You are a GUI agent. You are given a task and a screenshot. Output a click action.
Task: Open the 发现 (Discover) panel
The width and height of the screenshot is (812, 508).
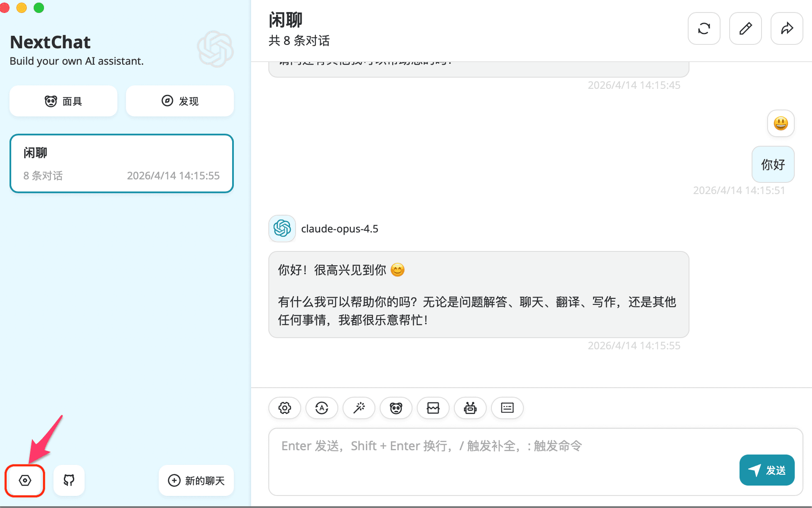click(x=179, y=101)
